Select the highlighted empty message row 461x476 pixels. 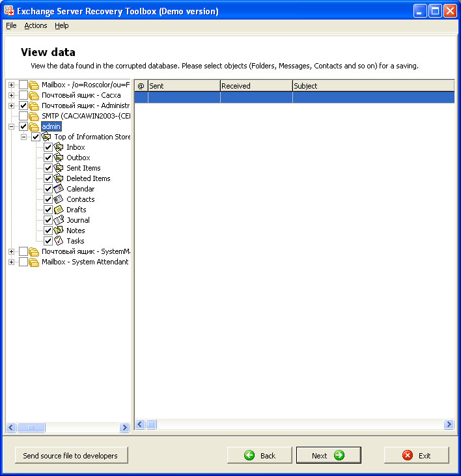(294, 98)
